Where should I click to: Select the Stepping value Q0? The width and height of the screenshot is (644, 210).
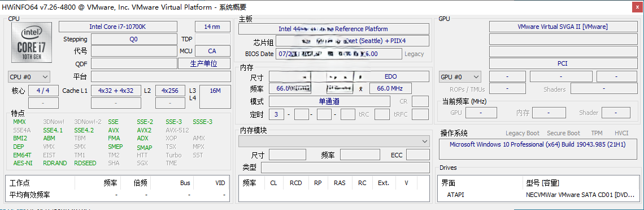[133, 39]
